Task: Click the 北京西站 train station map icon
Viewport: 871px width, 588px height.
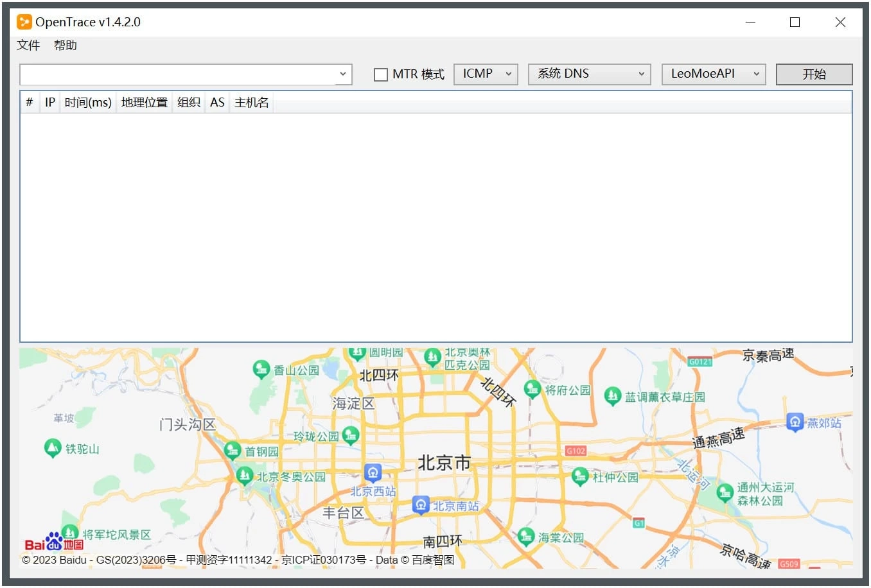Action: [373, 473]
